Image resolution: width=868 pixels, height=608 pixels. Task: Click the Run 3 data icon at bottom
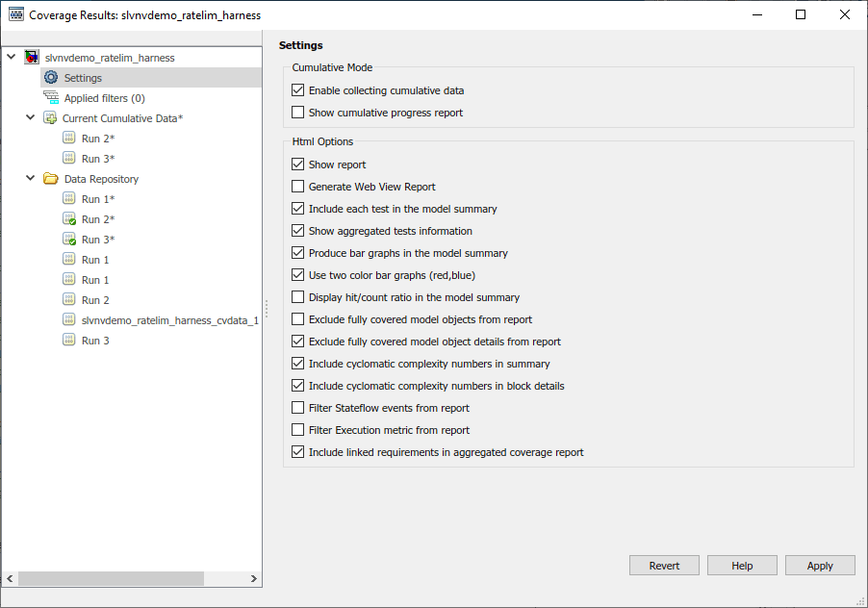coord(69,341)
